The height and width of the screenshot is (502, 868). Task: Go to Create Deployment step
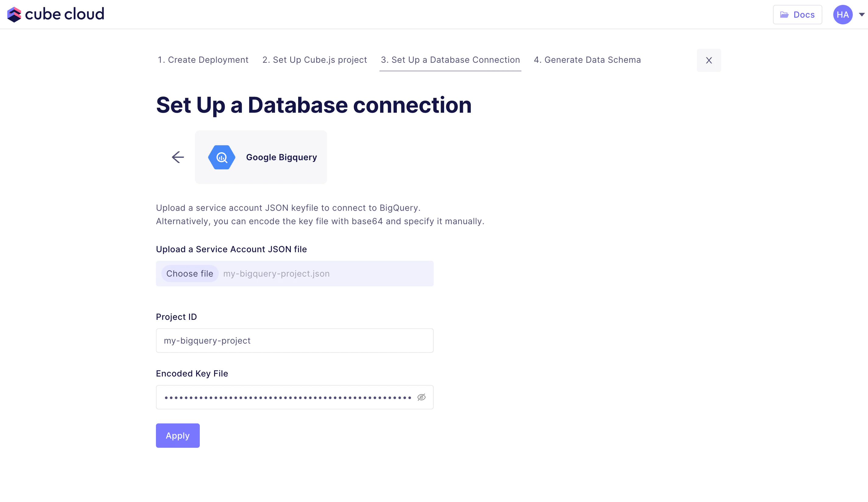pyautogui.click(x=203, y=60)
